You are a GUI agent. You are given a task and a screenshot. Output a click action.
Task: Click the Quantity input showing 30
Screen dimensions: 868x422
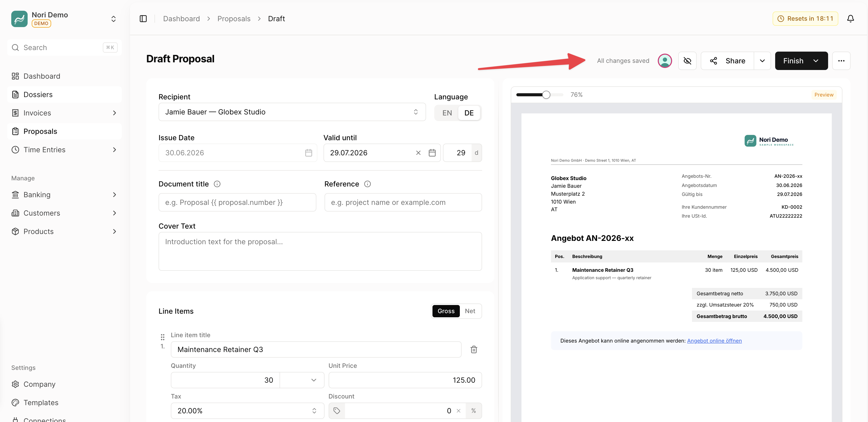[225, 380]
